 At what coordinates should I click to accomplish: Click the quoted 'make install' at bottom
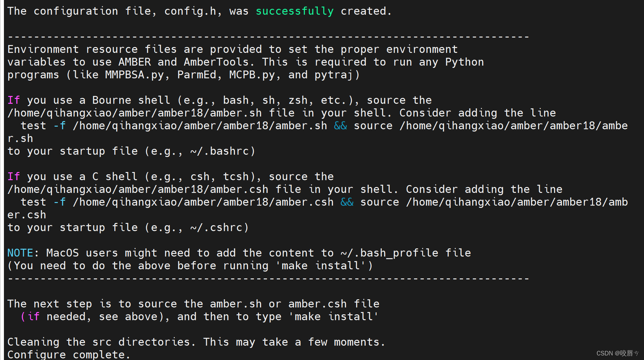point(334,317)
